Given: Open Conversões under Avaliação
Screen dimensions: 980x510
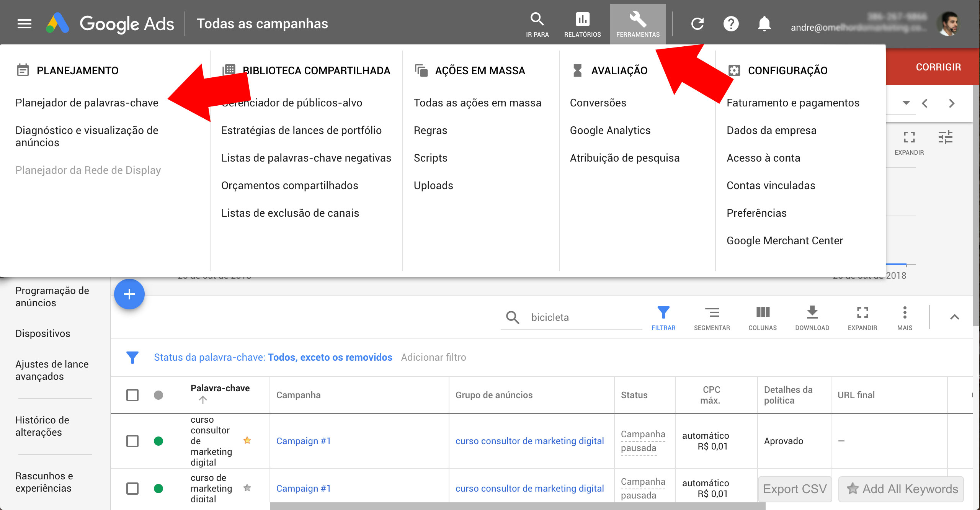Looking at the screenshot, I should [598, 103].
